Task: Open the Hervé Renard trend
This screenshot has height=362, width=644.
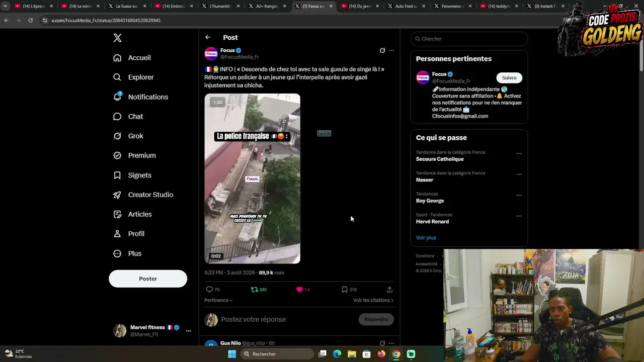Action: click(x=432, y=222)
